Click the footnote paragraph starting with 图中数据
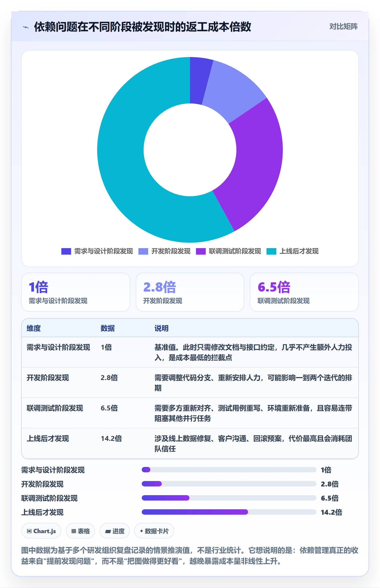The width and height of the screenshot is (380, 588). point(190,556)
